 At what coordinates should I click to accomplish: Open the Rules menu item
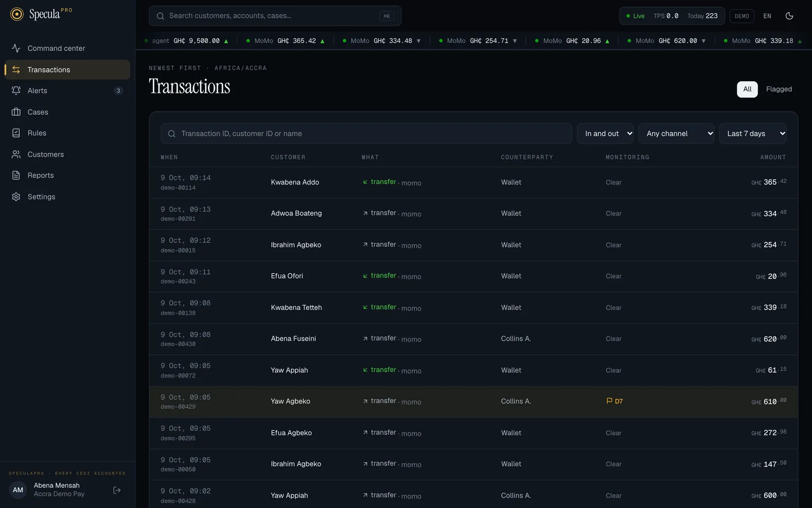pos(67,133)
